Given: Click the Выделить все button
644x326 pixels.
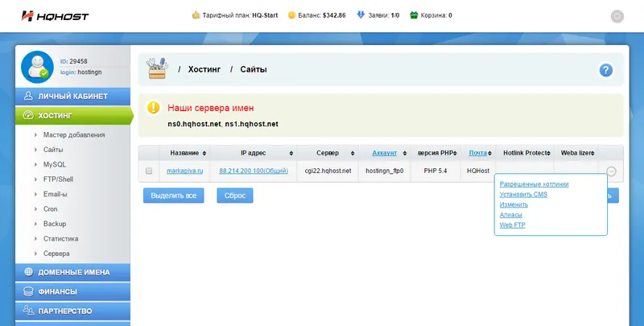Looking at the screenshot, I should [x=173, y=196].
